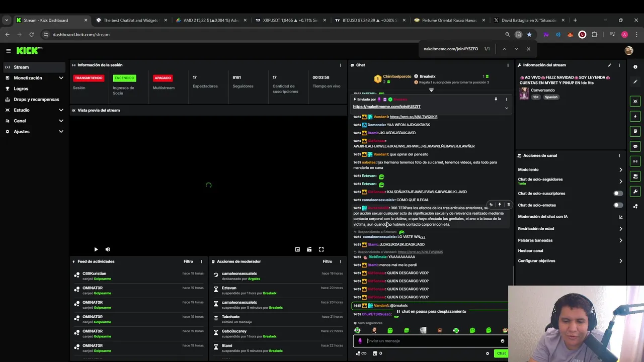Click the channel points balance icon below chat
The height and width of the screenshot is (362, 644).
[361, 353]
